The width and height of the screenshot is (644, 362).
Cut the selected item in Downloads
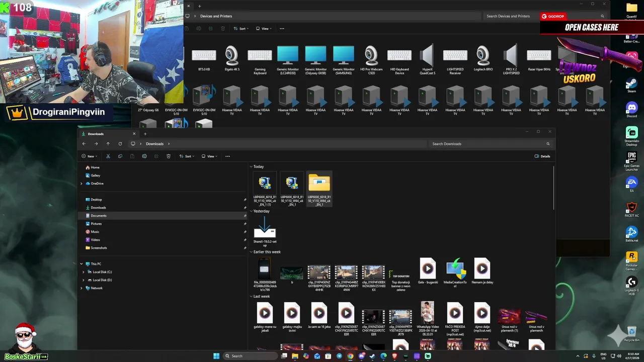click(x=108, y=156)
